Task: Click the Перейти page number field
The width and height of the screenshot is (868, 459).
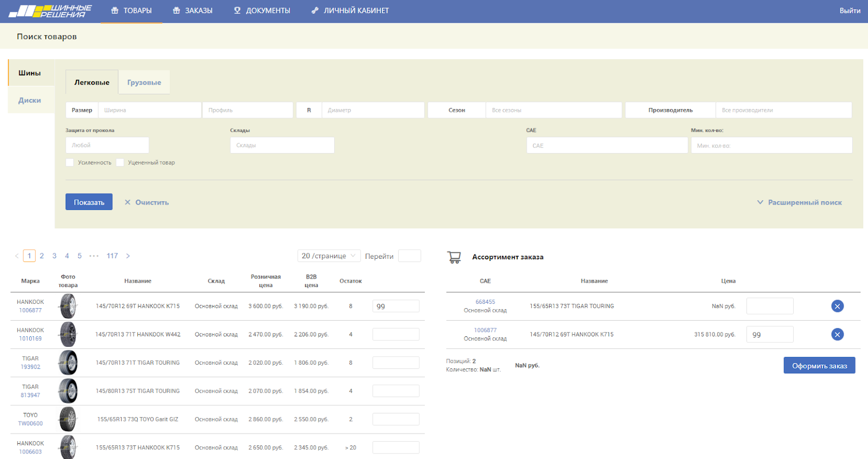Action: point(410,256)
